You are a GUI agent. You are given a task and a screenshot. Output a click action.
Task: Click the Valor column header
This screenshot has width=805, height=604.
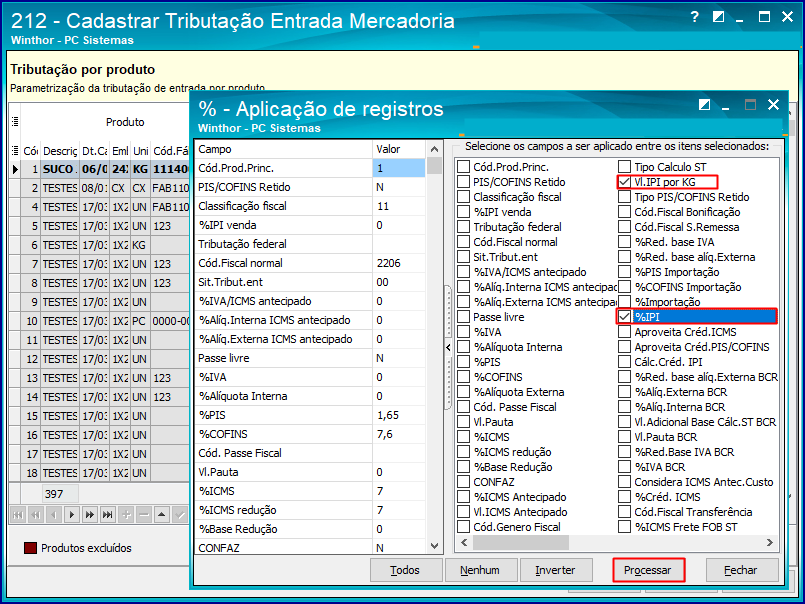click(399, 149)
